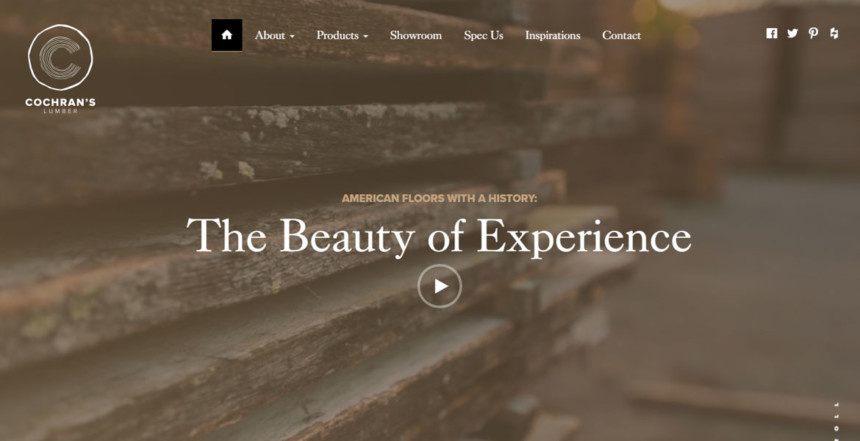Navigate to the Showroom page
Image resolution: width=860 pixels, height=441 pixels.
[x=416, y=35]
